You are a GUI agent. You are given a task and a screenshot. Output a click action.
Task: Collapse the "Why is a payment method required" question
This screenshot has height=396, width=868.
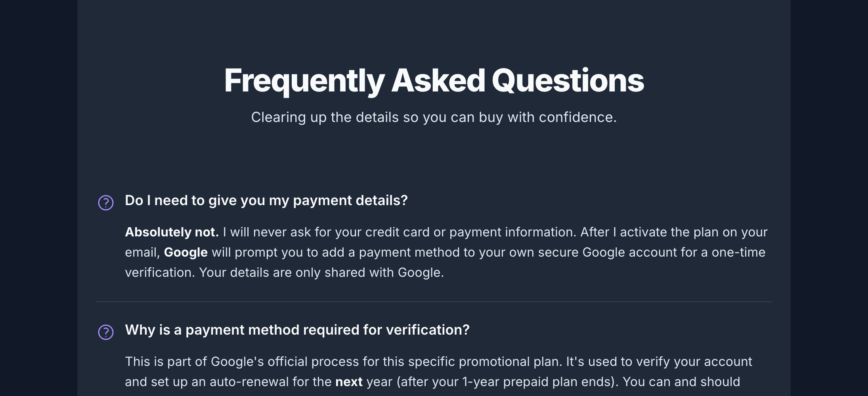[297, 330]
